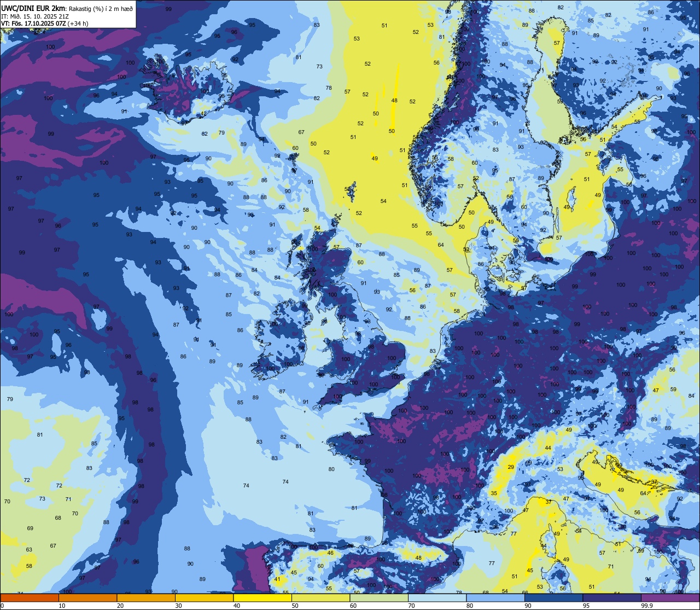
Task: Click the '95' tick label on the legend
Action: click(586, 606)
